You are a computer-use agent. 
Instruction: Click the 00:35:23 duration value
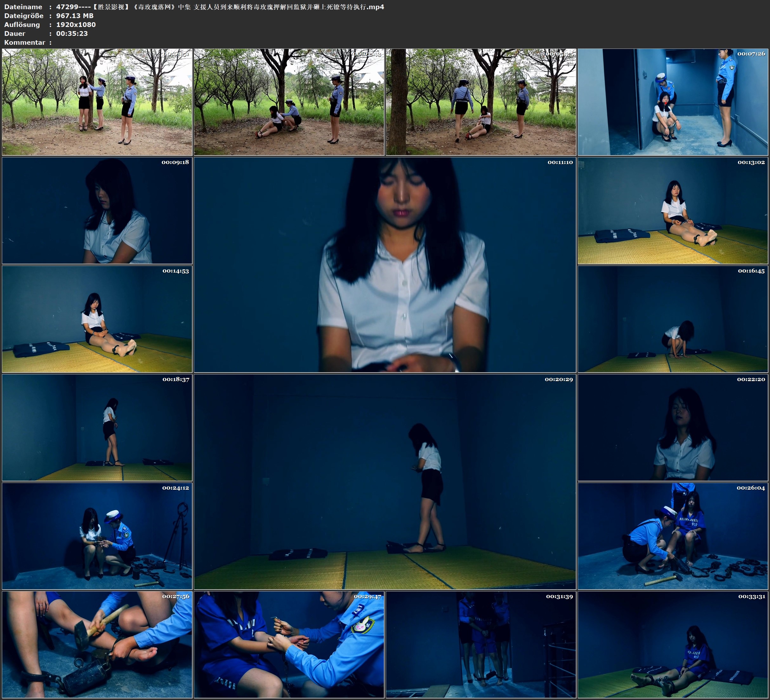[72, 34]
